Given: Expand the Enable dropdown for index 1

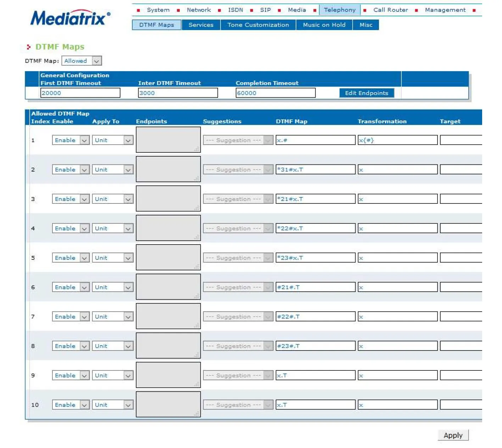Looking at the screenshot, I should 71,140.
